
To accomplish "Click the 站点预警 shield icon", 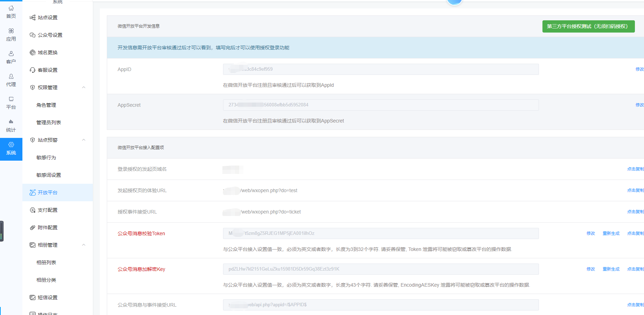I will click(33, 140).
